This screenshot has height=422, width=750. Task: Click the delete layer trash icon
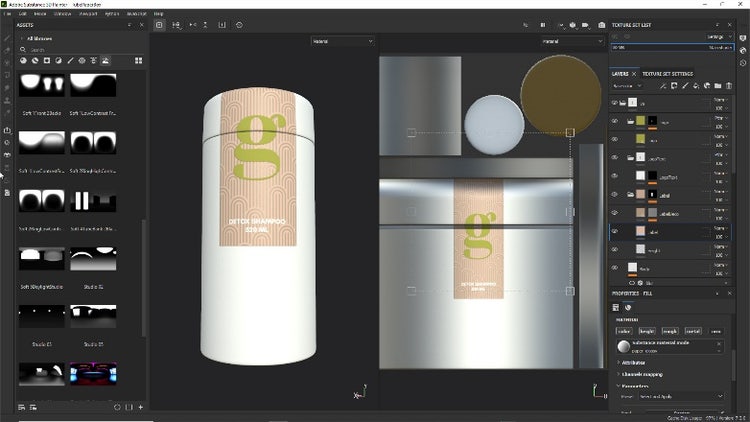tap(729, 86)
